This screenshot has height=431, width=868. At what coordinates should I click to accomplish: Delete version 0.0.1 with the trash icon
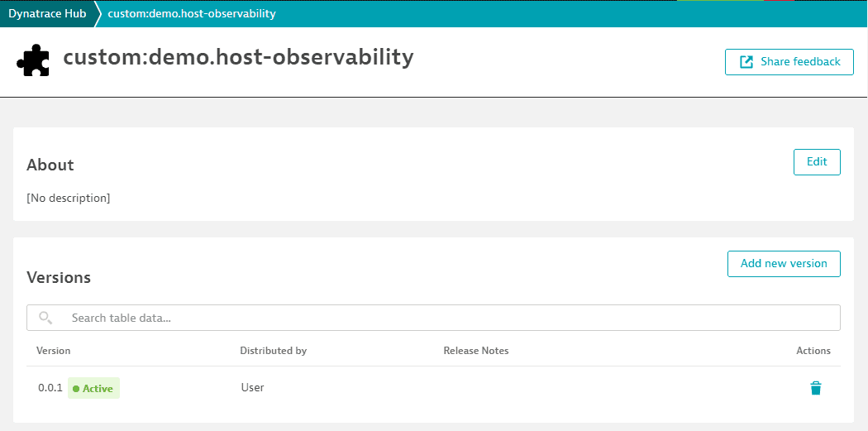pyautogui.click(x=815, y=388)
